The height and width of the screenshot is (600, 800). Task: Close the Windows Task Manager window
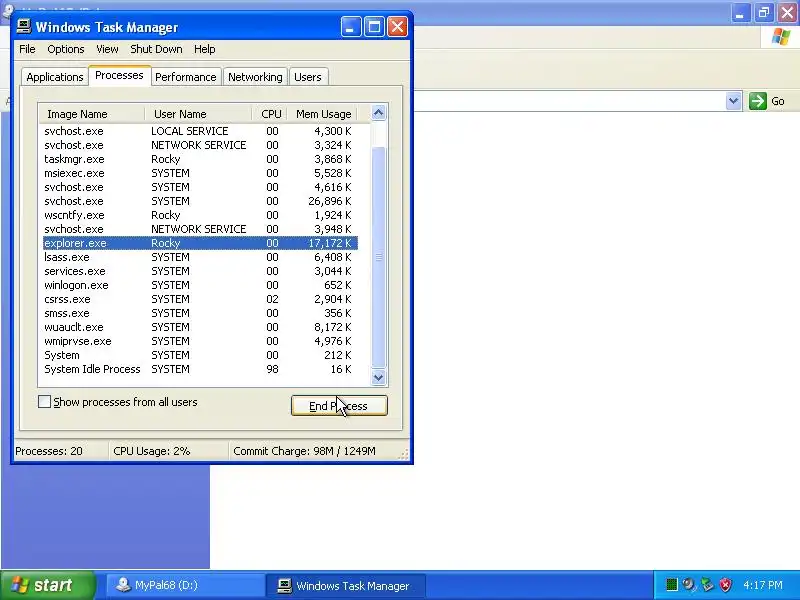click(x=397, y=27)
